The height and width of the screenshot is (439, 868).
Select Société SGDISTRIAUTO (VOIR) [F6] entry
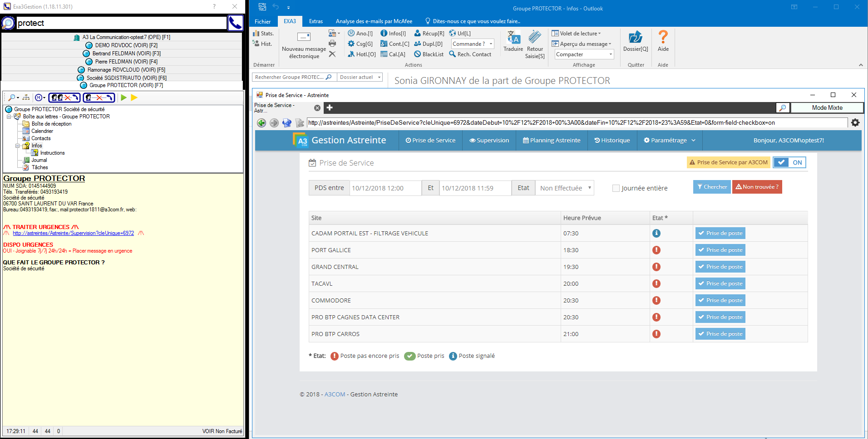click(122, 78)
